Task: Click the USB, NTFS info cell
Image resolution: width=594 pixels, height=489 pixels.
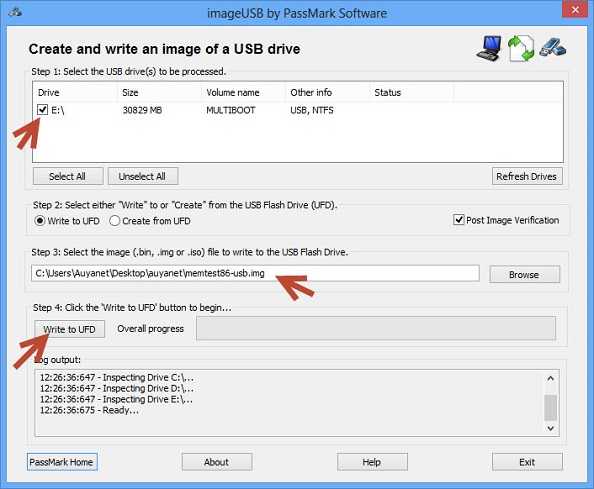Action: tap(312, 110)
